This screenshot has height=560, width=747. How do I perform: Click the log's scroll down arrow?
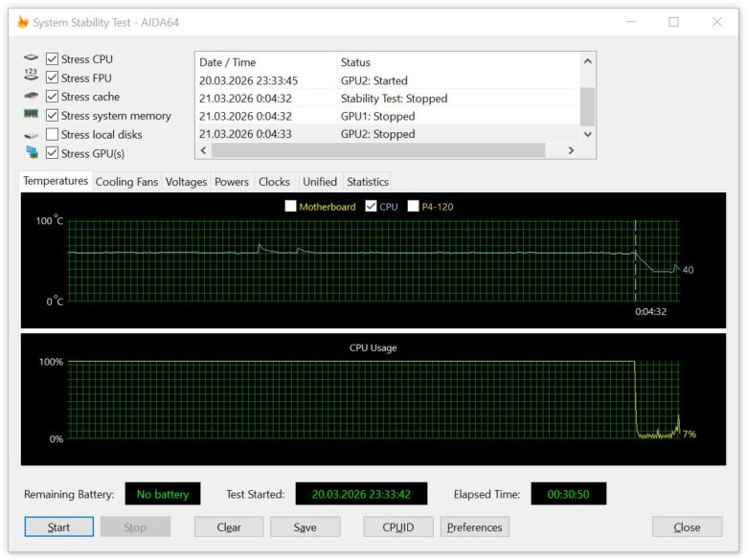click(x=587, y=134)
